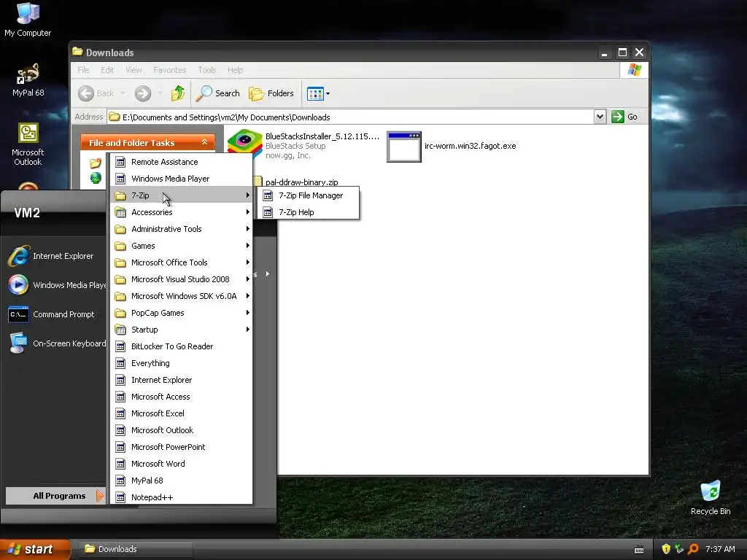Click the address path field
This screenshot has width=747, height=560.
pyautogui.click(x=351, y=117)
